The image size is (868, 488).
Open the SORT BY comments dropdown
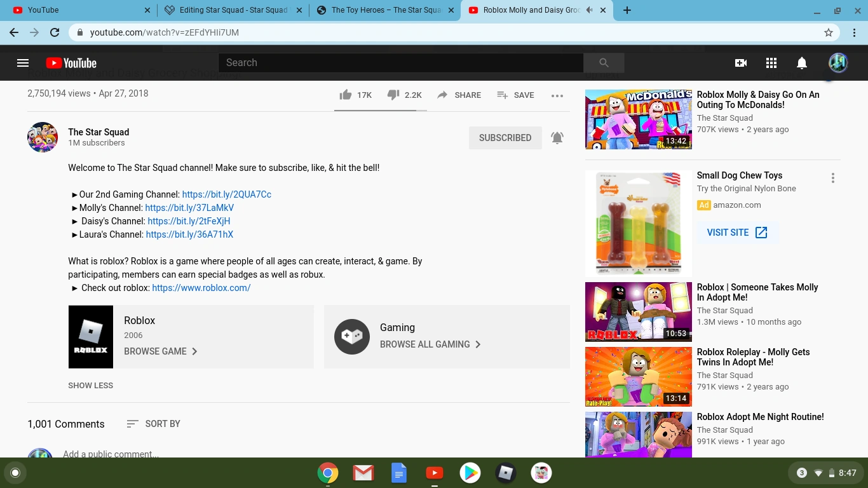tap(153, 424)
